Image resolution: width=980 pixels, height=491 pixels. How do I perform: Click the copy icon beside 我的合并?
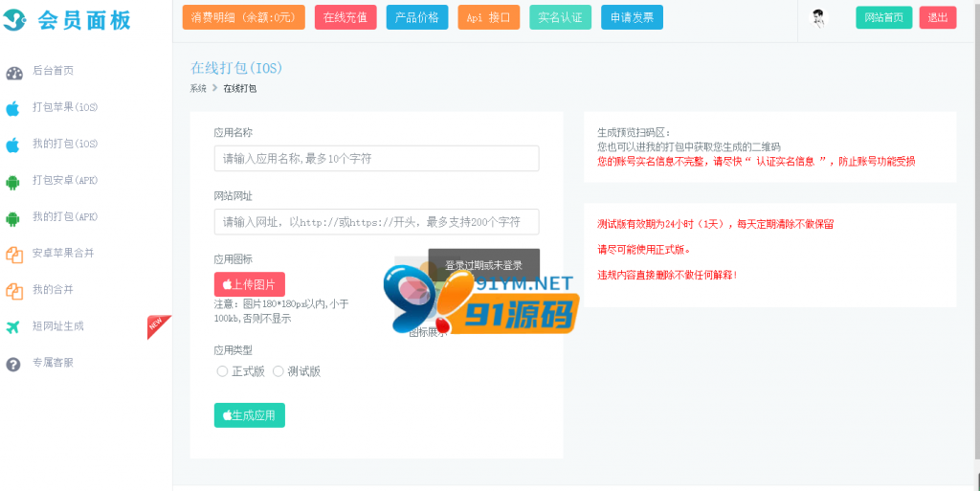pos(13,290)
